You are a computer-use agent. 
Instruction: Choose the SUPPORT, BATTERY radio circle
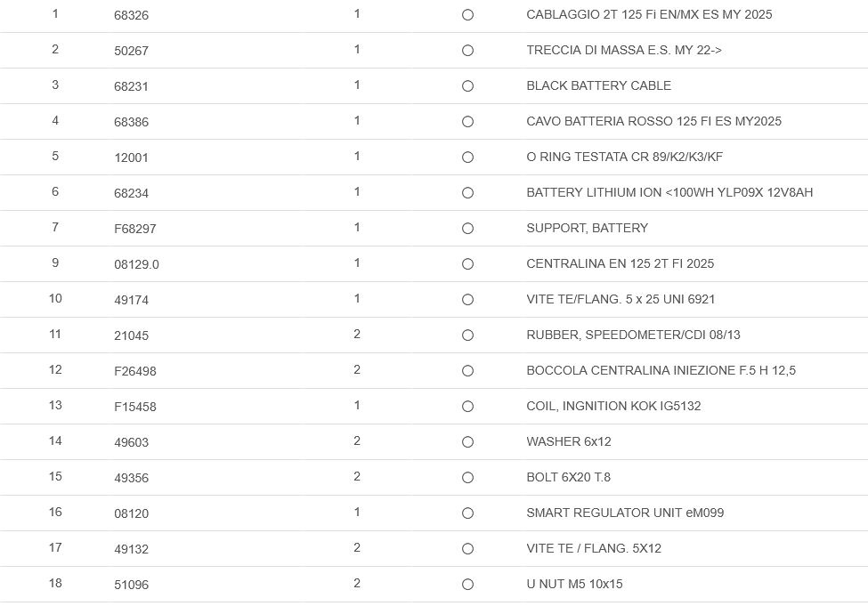click(467, 229)
